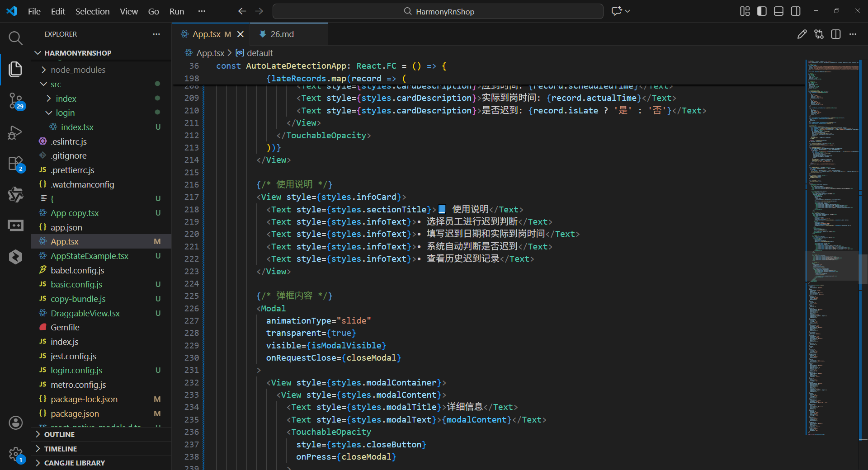The height and width of the screenshot is (470, 868).
Task: Open package-lock.json file
Action: (x=101, y=399)
